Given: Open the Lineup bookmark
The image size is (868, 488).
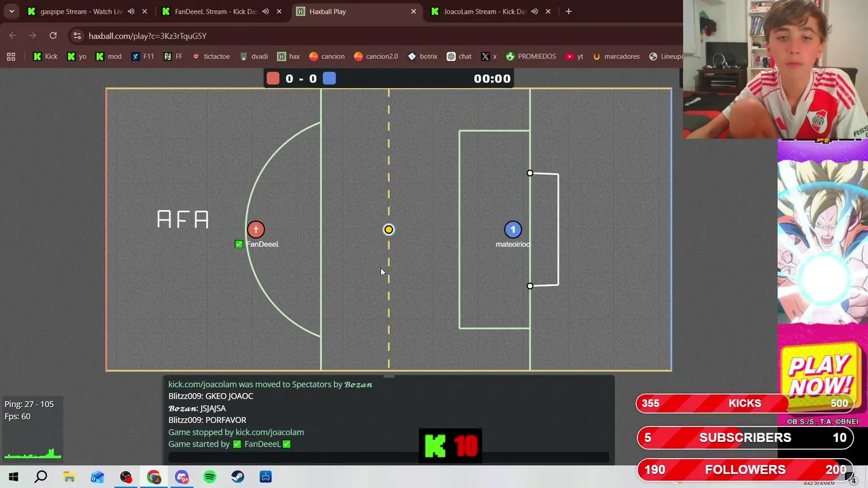Looking at the screenshot, I should (665, 56).
